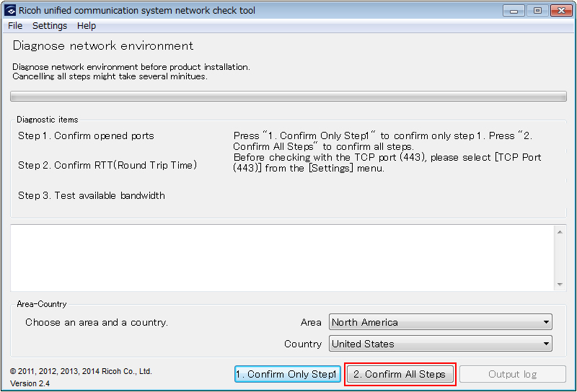Click the Output log button
The image size is (577, 392).
(x=512, y=374)
